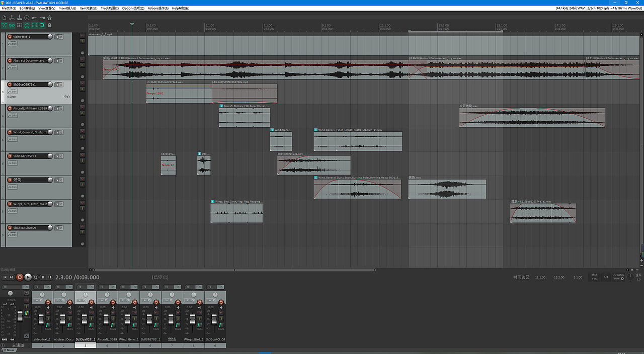Screen dimensions: 644x354
Task: Toggle grid lines toolbar button
Action: point(34,25)
